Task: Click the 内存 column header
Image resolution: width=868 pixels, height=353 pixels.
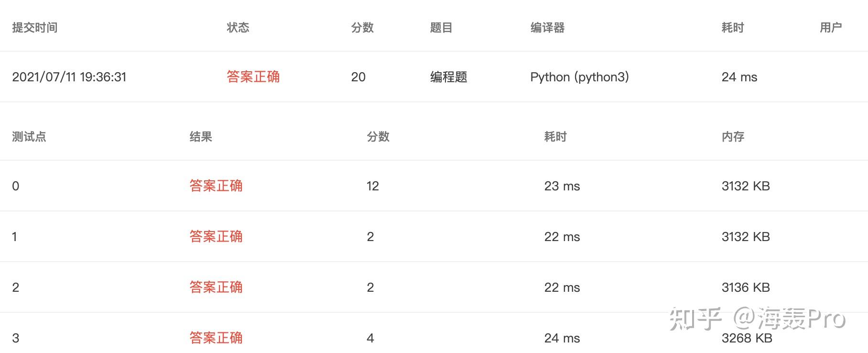Action: click(733, 137)
